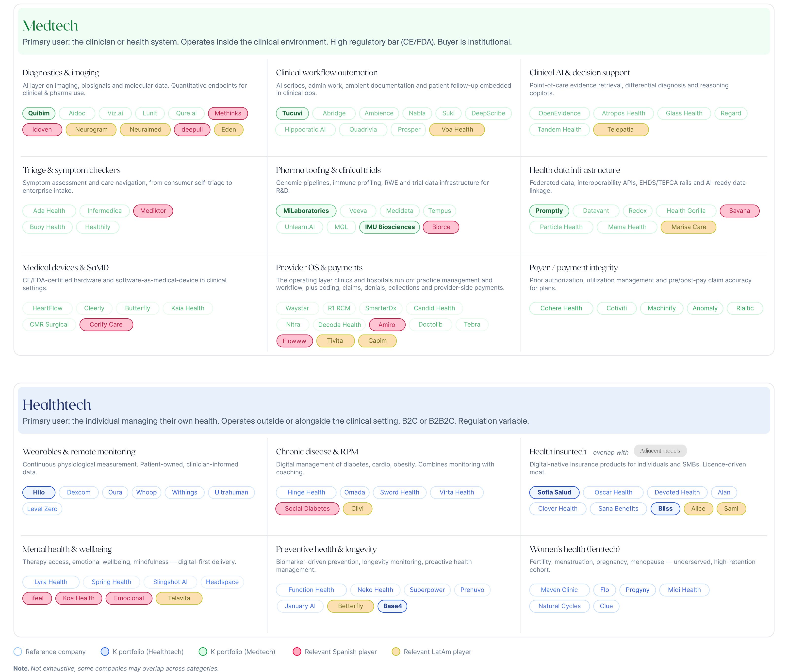Open the OpenEvidence company tag
The height and width of the screenshot is (672, 788).
(x=559, y=113)
